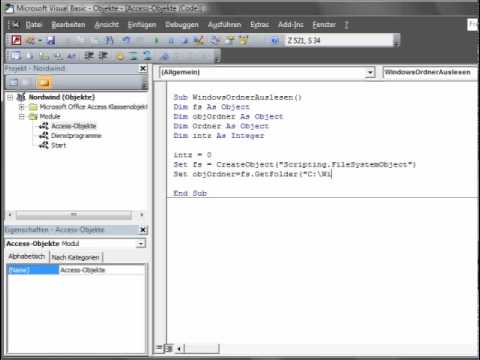Open the Object Browser toolbar icon
480x360 pixels.
click(x=244, y=41)
